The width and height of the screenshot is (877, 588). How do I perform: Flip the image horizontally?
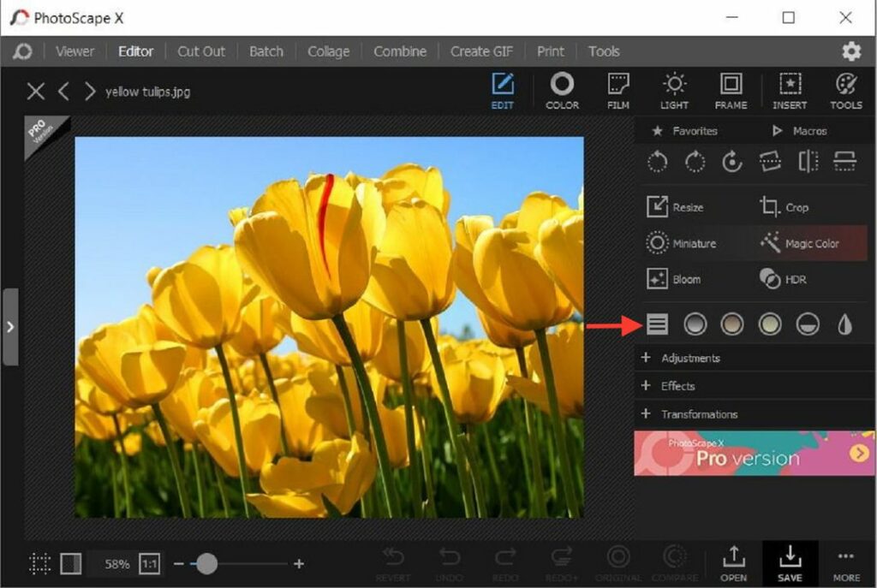point(808,162)
